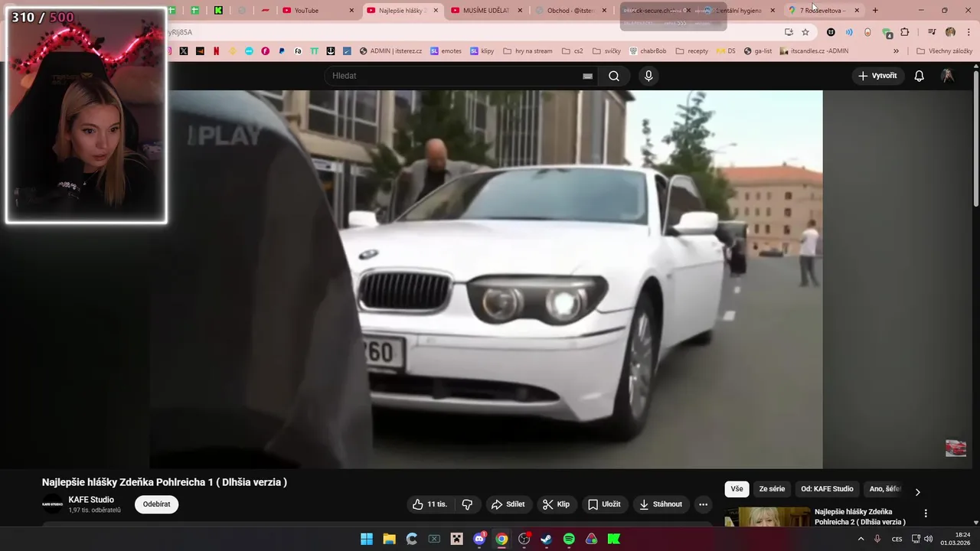This screenshot has height=551, width=980.
Task: Click the microphone icon in system tray
Action: click(877, 539)
